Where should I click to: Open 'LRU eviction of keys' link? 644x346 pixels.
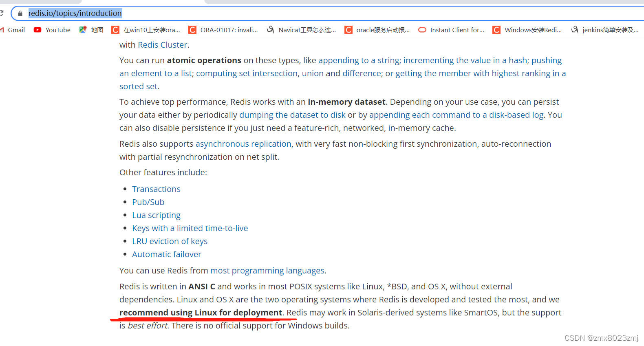(x=170, y=241)
